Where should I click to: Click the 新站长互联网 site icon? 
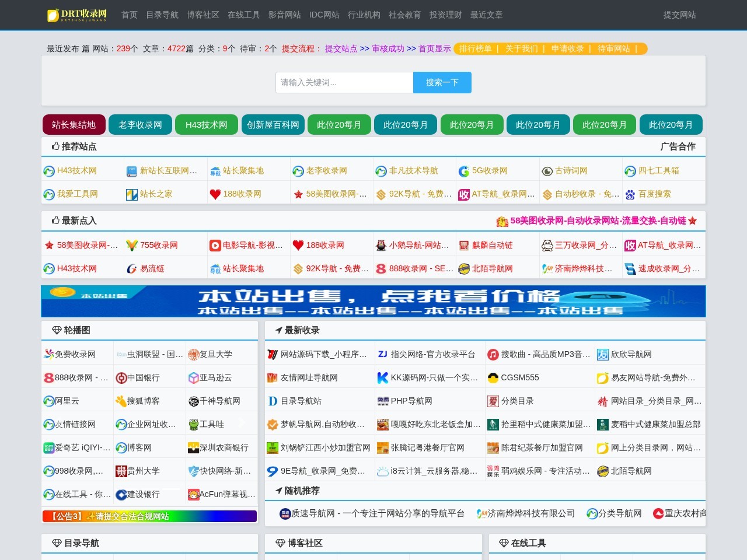pyautogui.click(x=132, y=171)
